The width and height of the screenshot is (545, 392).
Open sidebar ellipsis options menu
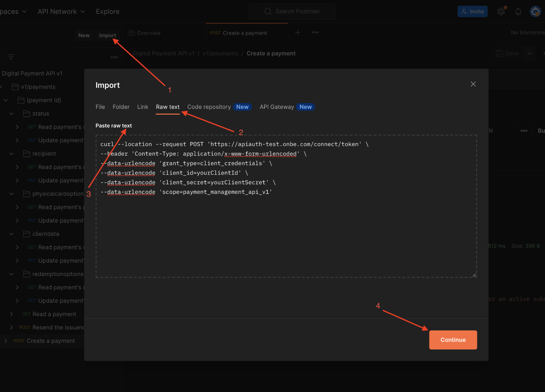(114, 57)
